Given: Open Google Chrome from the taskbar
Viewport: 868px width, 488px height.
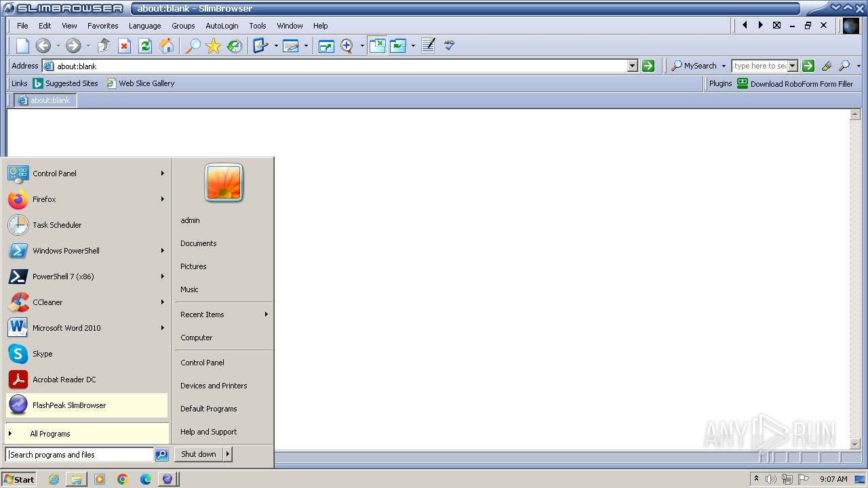Looking at the screenshot, I should click(123, 479).
